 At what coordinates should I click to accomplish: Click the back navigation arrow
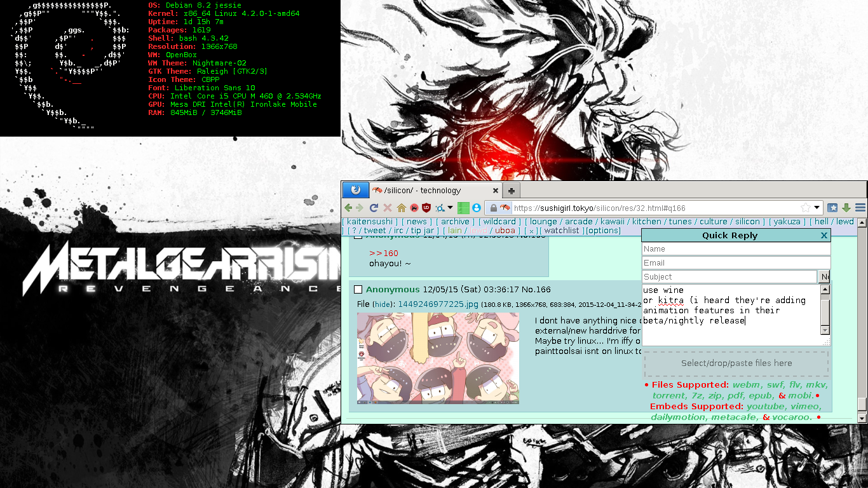348,208
